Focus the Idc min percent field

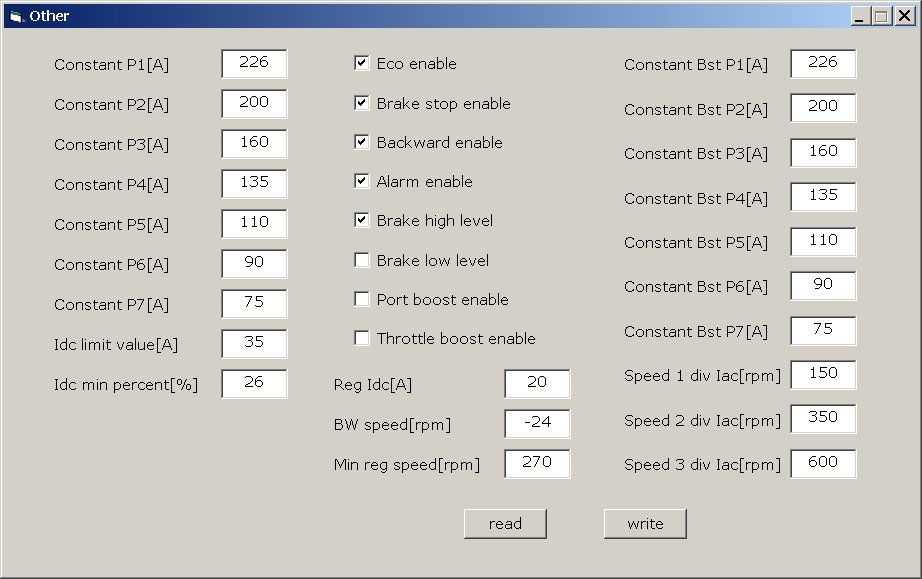254,383
